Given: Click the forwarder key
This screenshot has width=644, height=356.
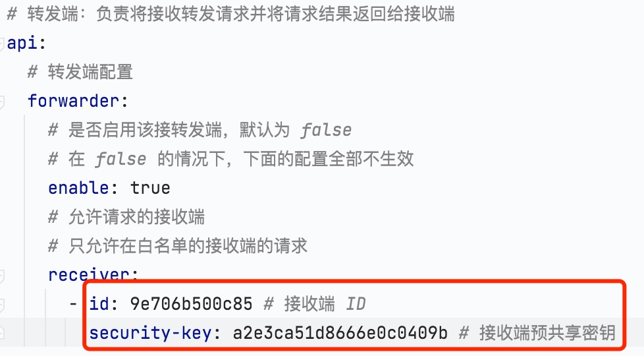Looking at the screenshot, I should click(x=73, y=101).
